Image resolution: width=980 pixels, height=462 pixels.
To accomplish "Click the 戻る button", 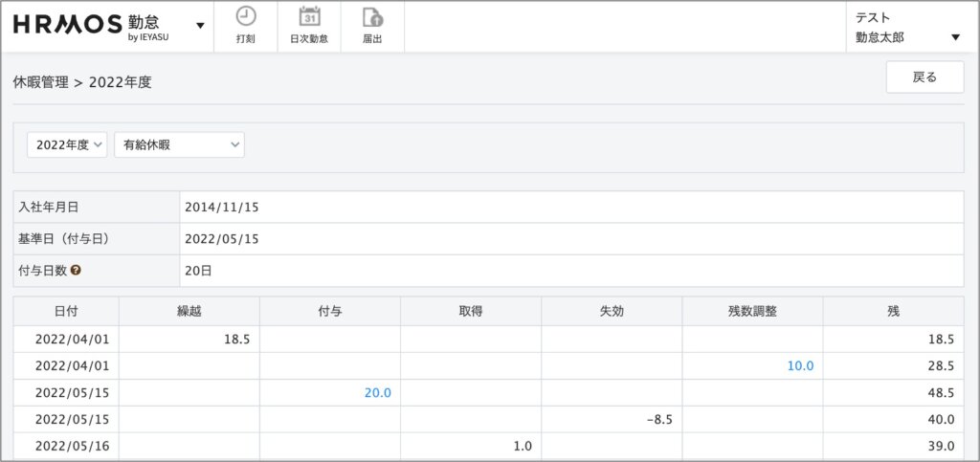I will 924,77.
